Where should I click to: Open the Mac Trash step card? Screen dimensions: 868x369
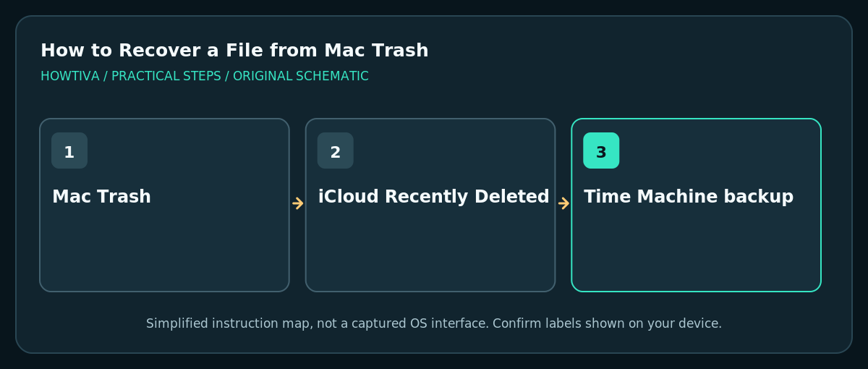click(164, 205)
